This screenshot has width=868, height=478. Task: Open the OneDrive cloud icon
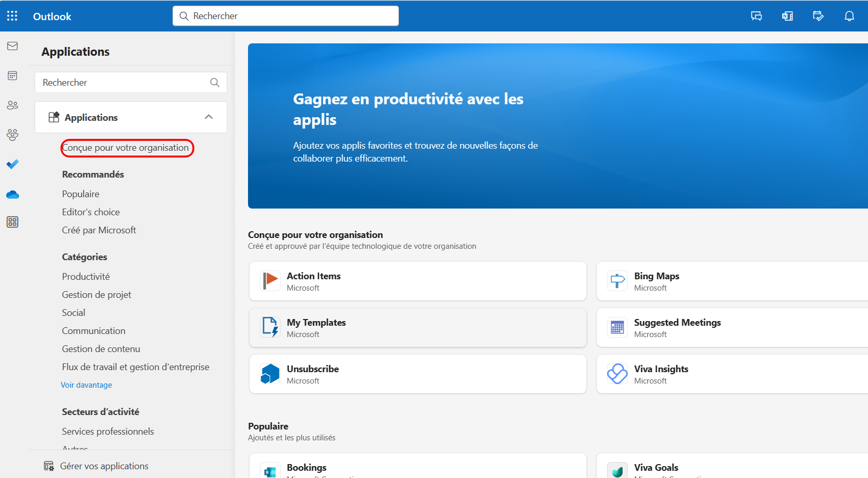(x=12, y=195)
